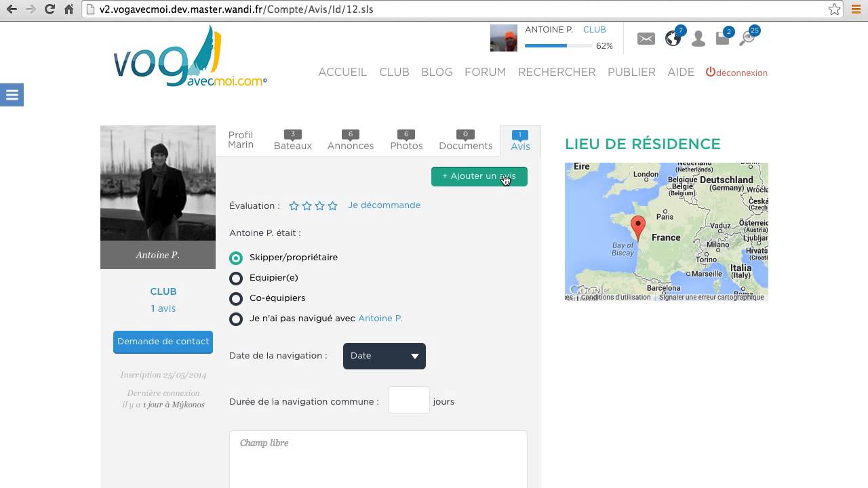Focus the navigation duration days field

click(x=409, y=400)
